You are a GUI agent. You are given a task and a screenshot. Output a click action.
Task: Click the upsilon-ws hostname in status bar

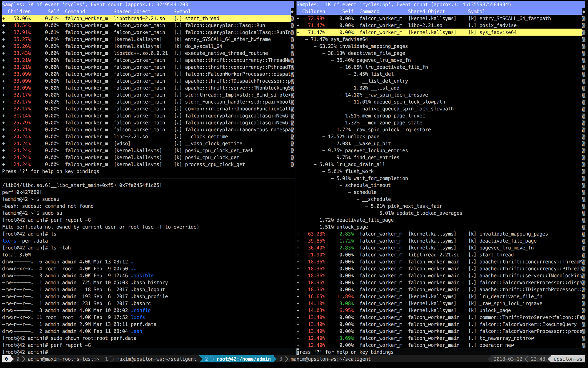(567, 359)
